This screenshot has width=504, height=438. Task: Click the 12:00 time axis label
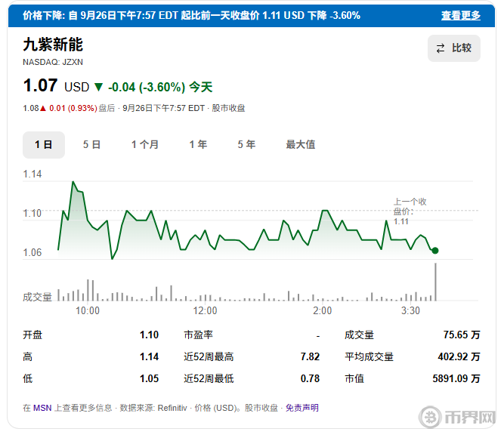pos(205,310)
